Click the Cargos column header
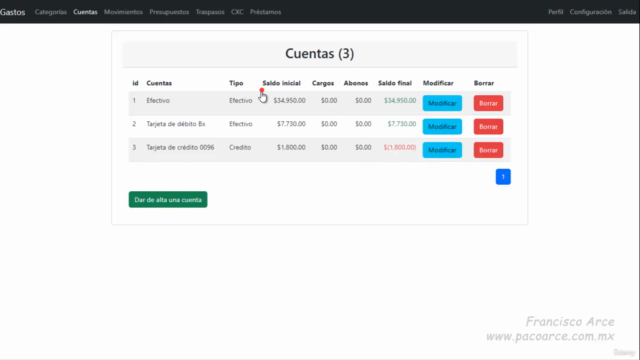Image resolution: width=640 pixels, height=360 pixels. (323, 83)
